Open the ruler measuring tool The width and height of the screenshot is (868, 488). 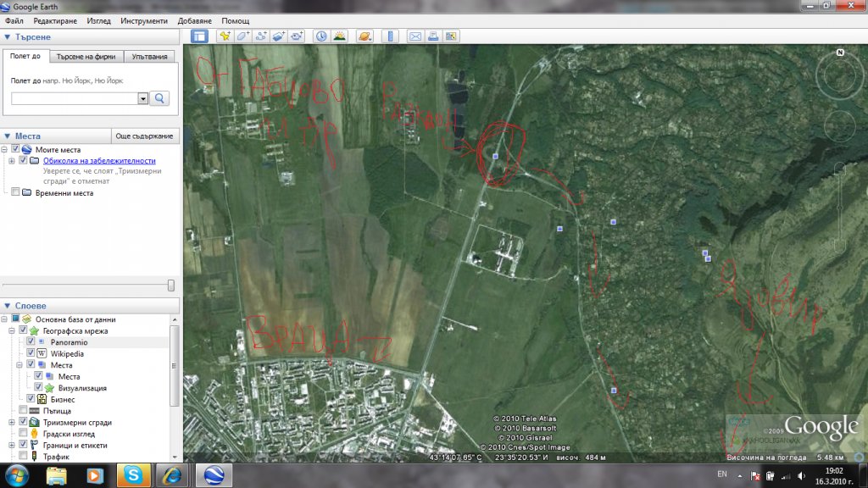[x=390, y=36]
